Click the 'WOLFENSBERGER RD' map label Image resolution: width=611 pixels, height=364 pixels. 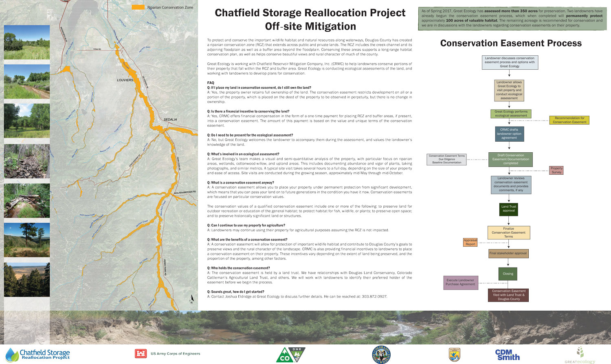185,192
